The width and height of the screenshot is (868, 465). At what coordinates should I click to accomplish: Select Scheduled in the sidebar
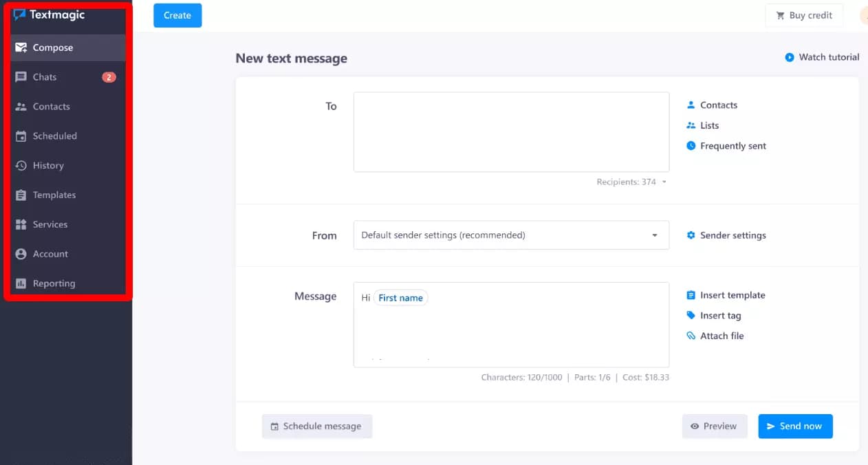tap(66, 136)
